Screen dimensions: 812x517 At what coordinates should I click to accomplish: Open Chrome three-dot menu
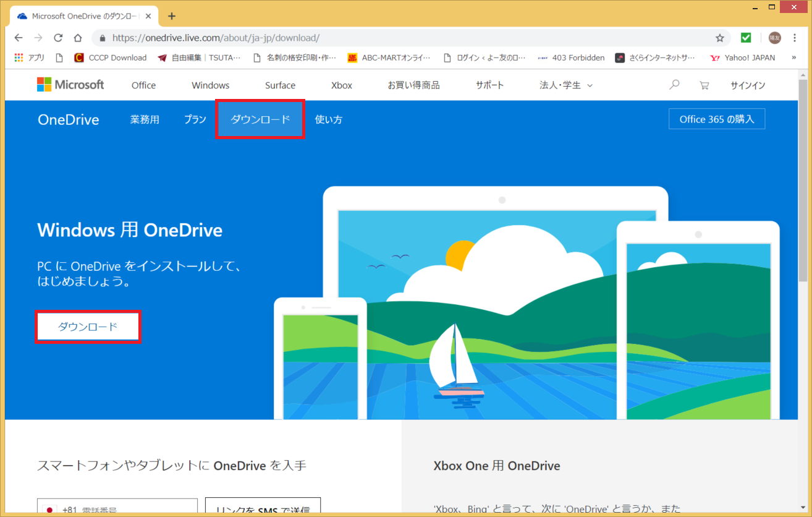coord(795,38)
